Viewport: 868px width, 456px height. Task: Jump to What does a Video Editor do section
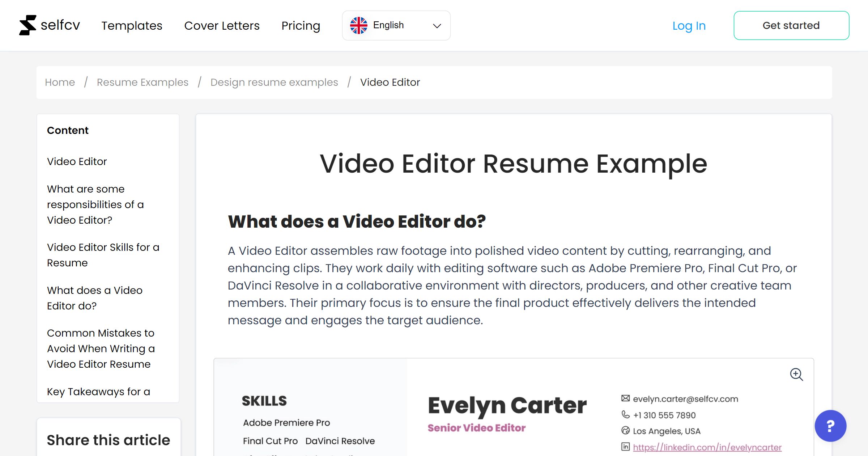tap(95, 298)
